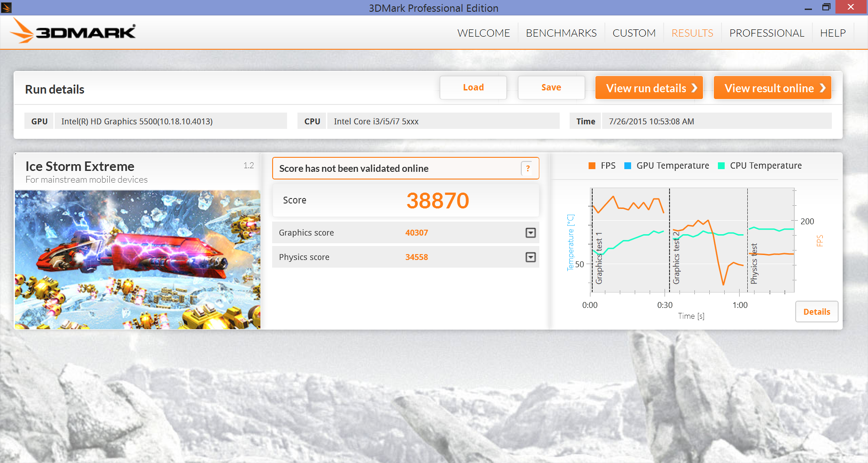Click the version number 1.2
This screenshot has height=463, width=868.
pyautogui.click(x=249, y=165)
